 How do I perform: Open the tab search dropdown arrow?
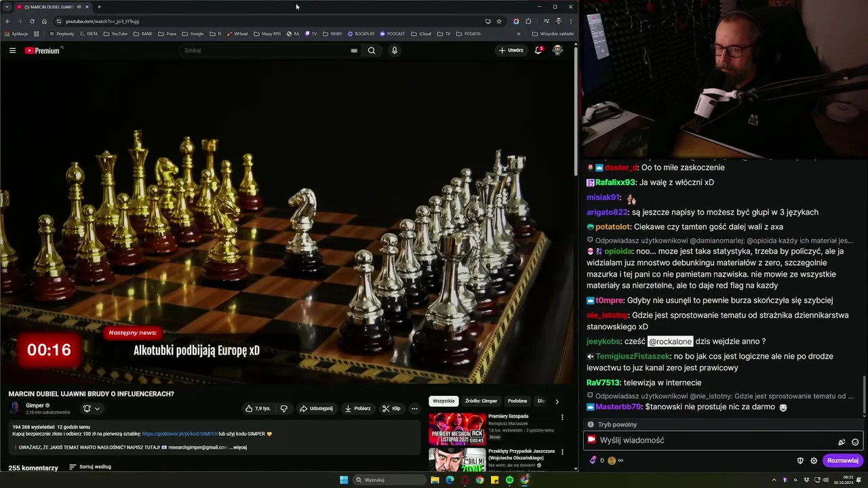tap(7, 7)
